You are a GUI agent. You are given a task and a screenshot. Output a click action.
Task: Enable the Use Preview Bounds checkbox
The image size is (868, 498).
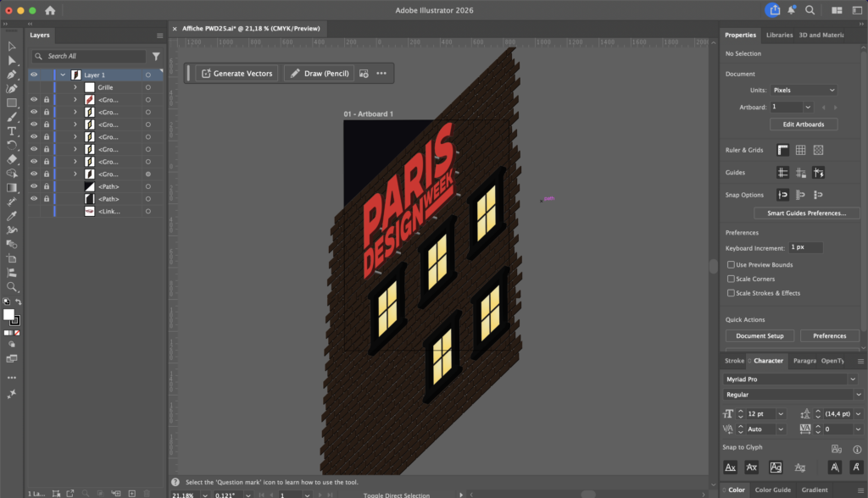(x=732, y=265)
